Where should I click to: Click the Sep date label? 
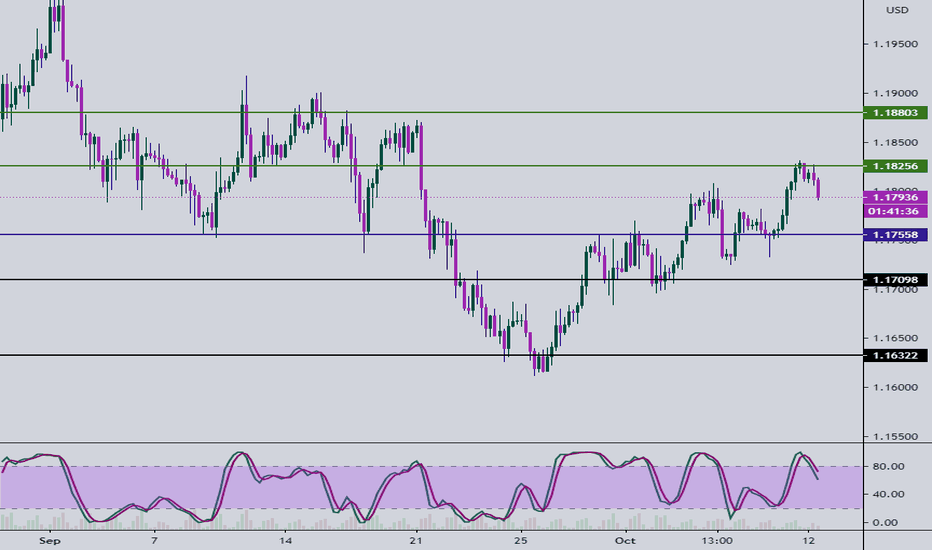(x=49, y=540)
